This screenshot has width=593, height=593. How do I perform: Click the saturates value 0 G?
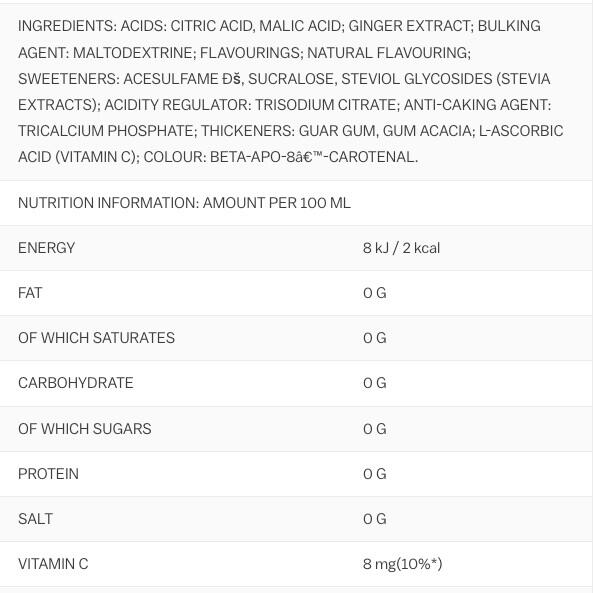coord(374,338)
